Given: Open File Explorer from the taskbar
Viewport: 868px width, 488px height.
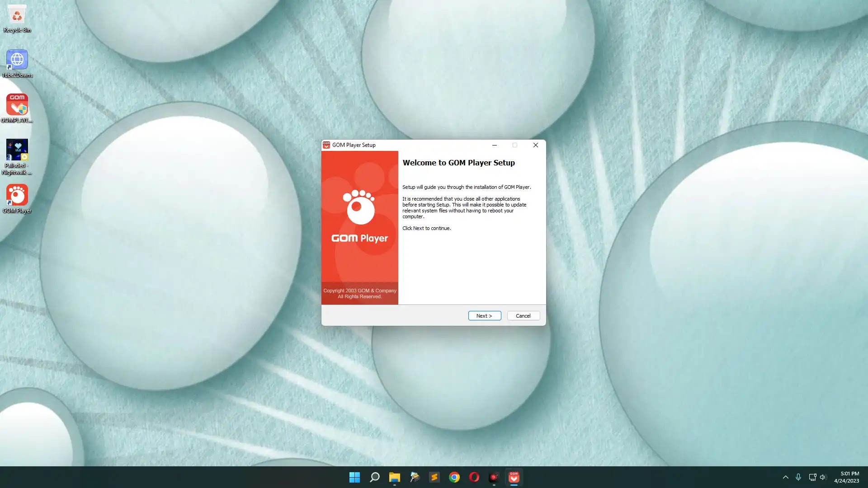Looking at the screenshot, I should (x=394, y=477).
